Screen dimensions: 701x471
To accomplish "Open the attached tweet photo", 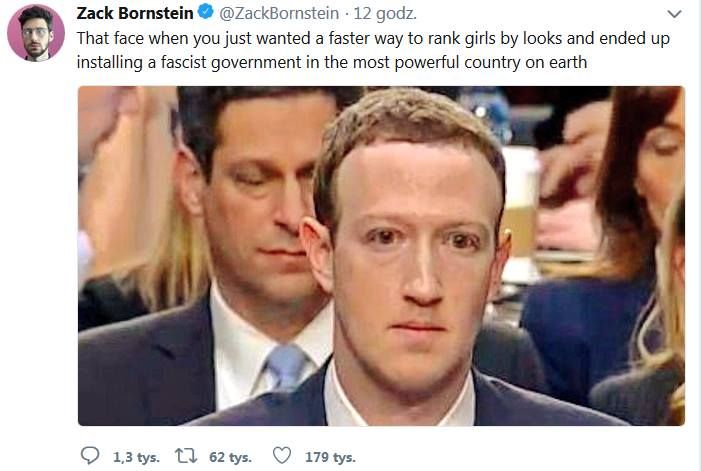I will point(381,256).
